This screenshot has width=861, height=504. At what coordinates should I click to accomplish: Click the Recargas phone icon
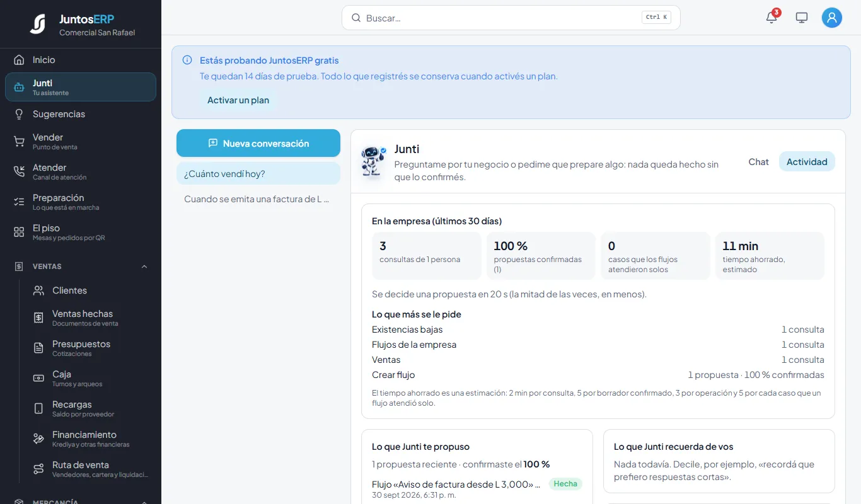[x=38, y=408]
